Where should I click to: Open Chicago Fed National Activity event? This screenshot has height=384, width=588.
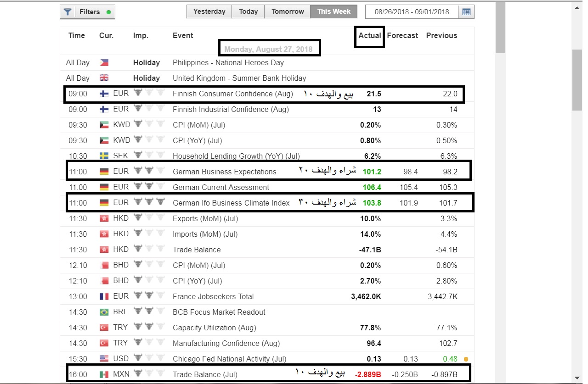229,359
